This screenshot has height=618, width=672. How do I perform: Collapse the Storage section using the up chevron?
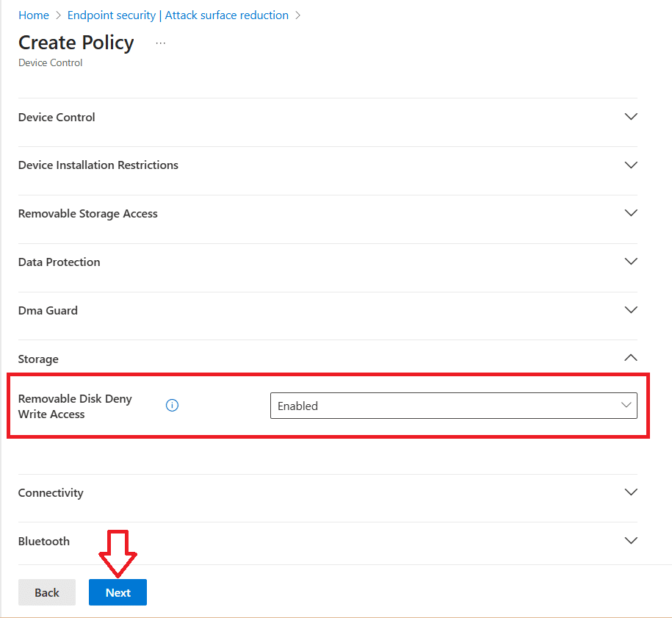click(630, 358)
